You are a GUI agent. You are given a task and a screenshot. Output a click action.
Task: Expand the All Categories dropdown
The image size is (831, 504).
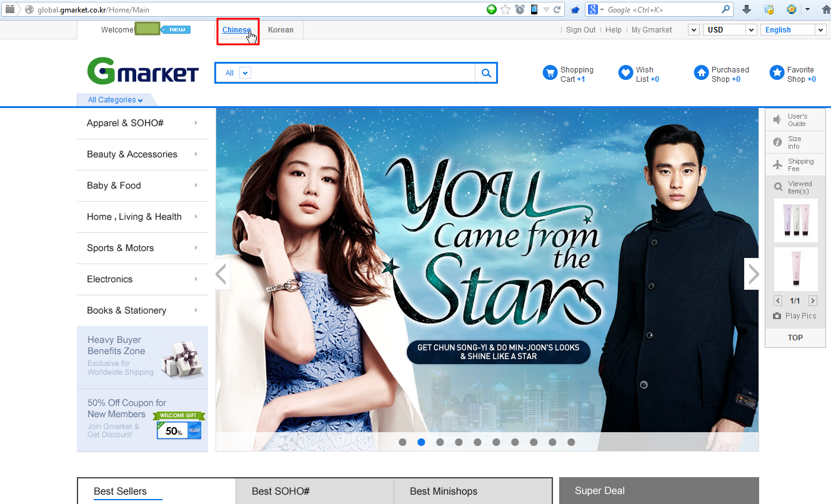click(x=115, y=100)
